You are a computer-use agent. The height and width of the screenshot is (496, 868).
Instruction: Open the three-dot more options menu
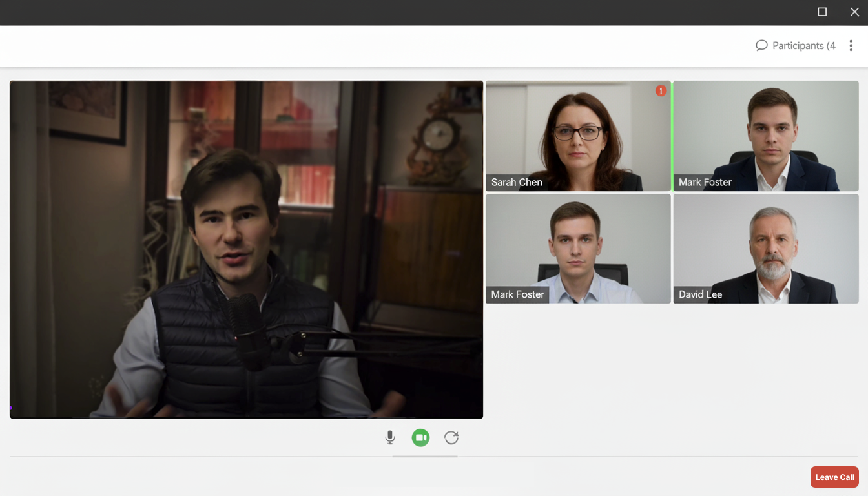tap(851, 45)
